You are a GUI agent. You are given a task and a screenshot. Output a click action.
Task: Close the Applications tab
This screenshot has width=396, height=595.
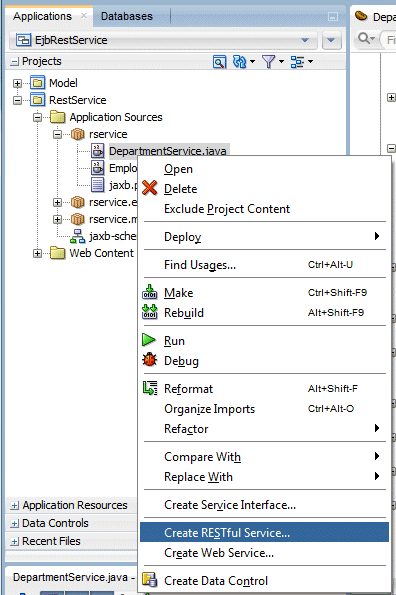pos(84,16)
